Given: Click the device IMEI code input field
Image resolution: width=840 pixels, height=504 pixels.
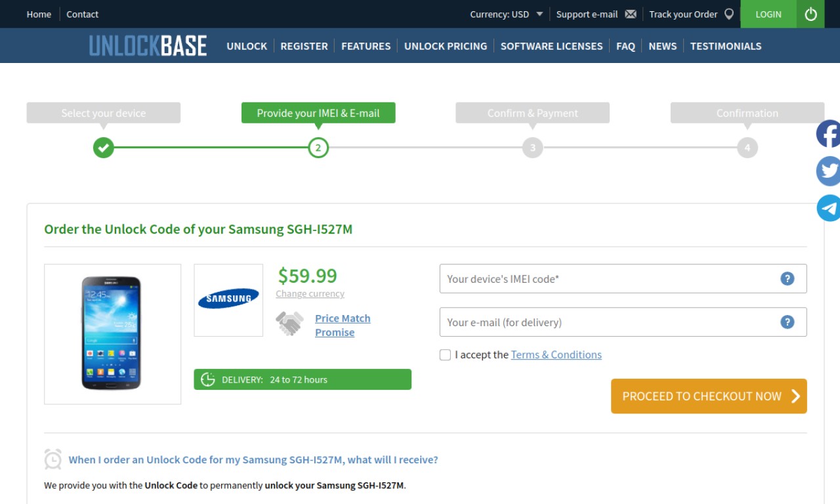Looking at the screenshot, I should (x=623, y=279).
